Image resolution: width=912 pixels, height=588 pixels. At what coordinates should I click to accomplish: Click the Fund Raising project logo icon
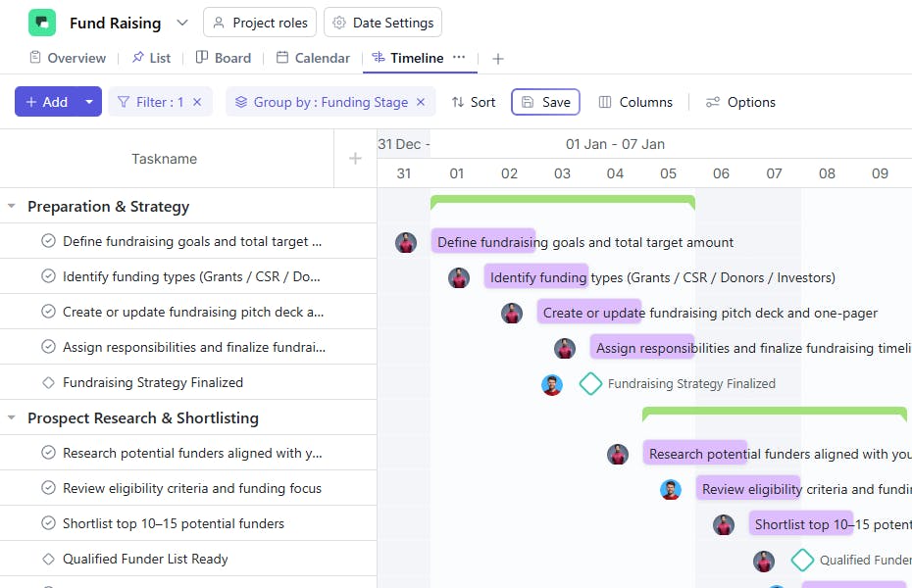coord(42,23)
